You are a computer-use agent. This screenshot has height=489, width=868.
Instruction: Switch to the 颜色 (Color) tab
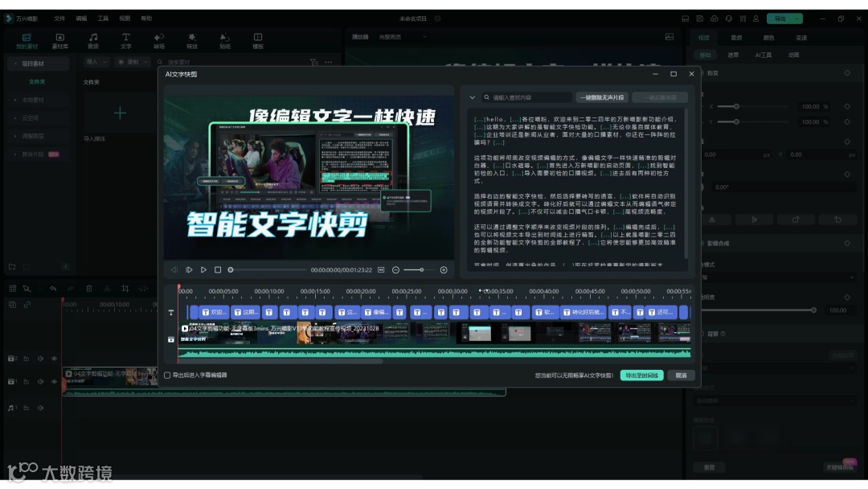pos(770,36)
